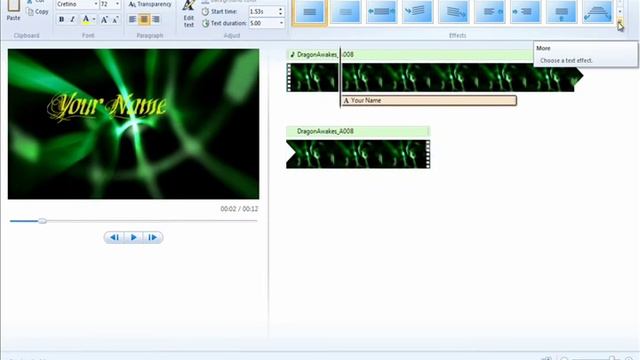Viewport: 640px width, 360px height.
Task: Click the shrink font size icon
Action: coord(115,19)
